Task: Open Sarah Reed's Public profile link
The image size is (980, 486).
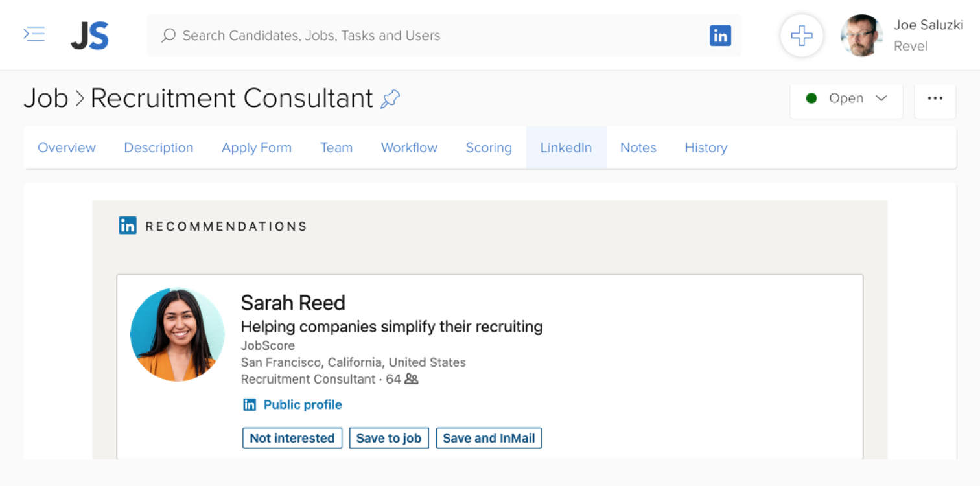Action: click(303, 405)
